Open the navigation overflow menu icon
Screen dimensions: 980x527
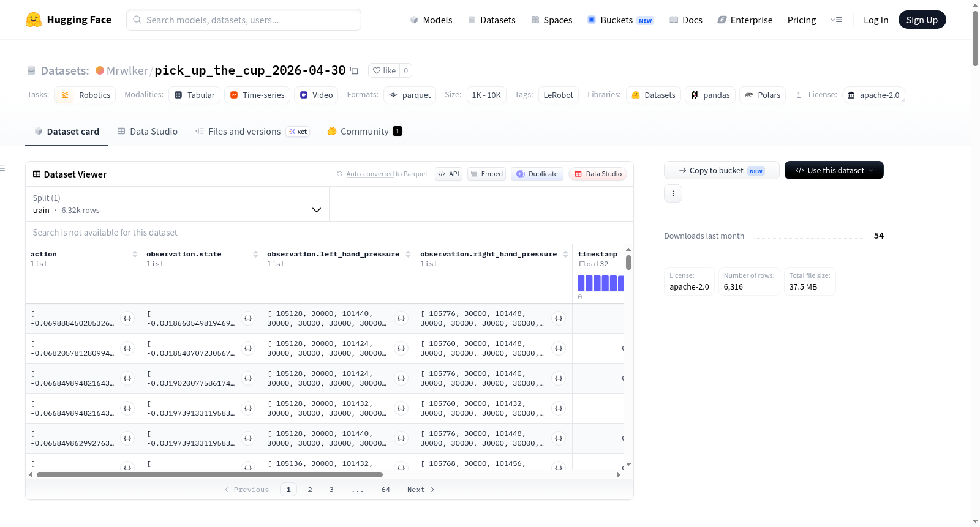pos(836,20)
